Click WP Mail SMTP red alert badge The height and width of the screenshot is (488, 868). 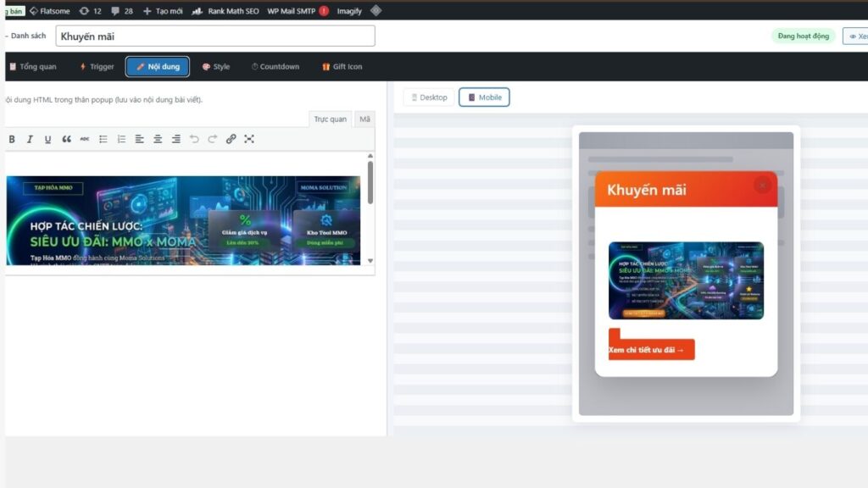coord(324,10)
